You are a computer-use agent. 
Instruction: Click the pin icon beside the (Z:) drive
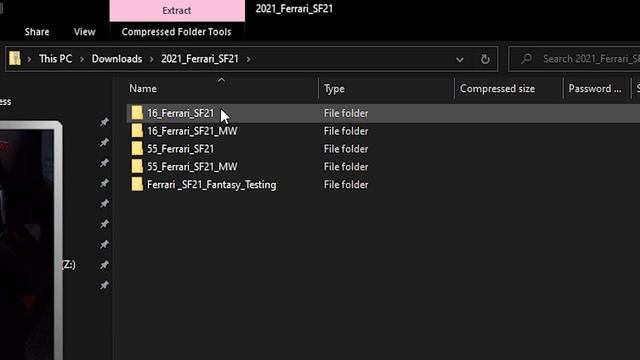(104, 264)
